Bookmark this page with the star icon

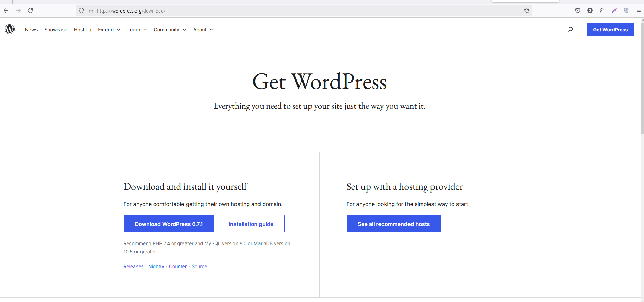point(527,11)
